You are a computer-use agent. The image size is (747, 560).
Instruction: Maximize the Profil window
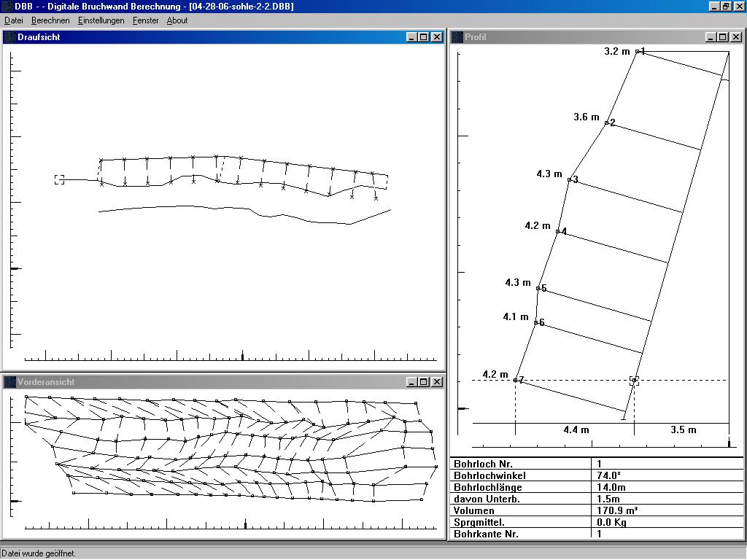tap(722, 37)
